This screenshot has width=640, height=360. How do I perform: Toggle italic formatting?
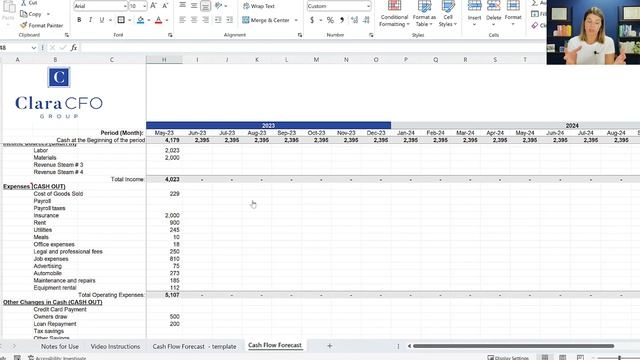[x=90, y=20]
